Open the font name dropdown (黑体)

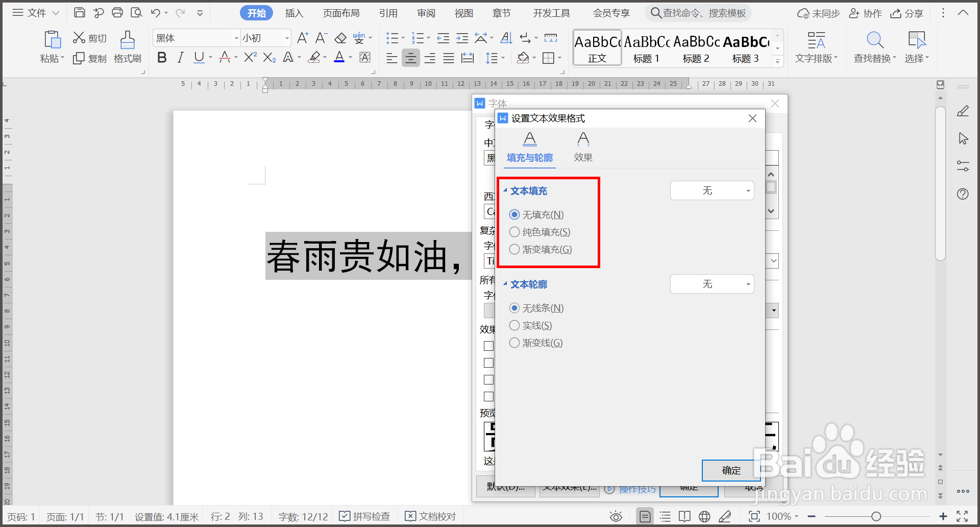[x=236, y=38]
